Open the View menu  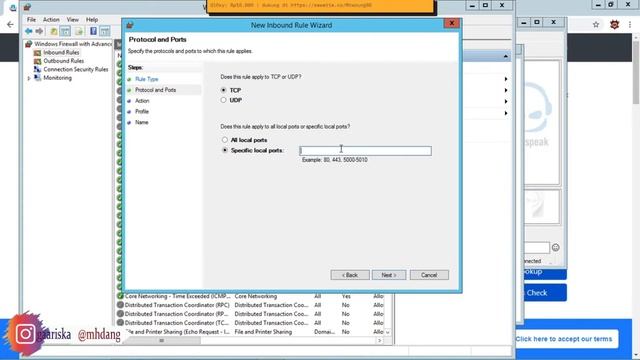(x=73, y=20)
